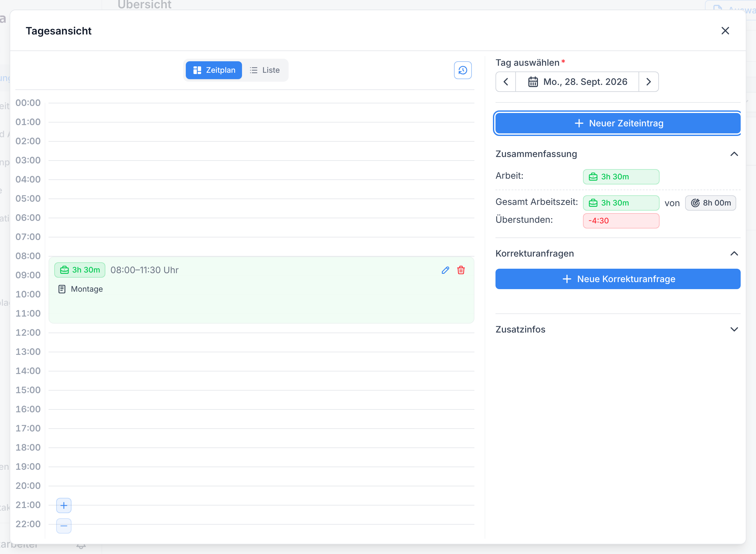
Task: Click the calendar icon in date field
Action: pyautogui.click(x=533, y=81)
